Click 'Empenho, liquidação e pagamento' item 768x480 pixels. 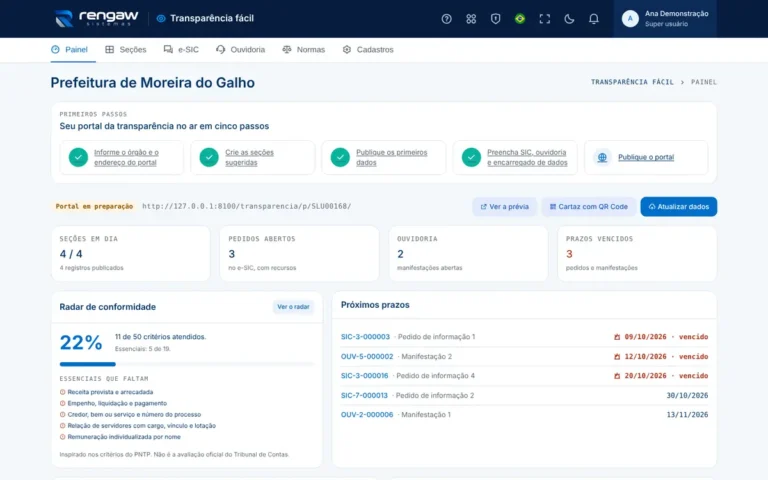point(117,403)
